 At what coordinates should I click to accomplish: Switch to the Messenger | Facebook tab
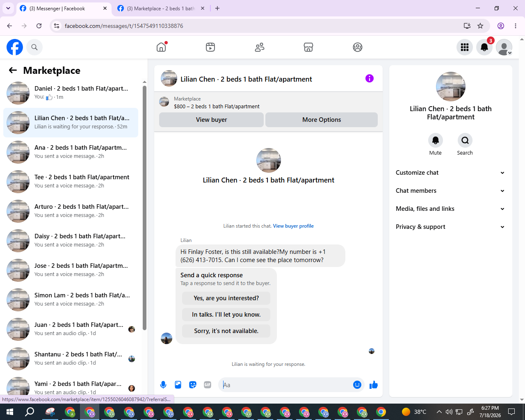pyautogui.click(x=64, y=8)
